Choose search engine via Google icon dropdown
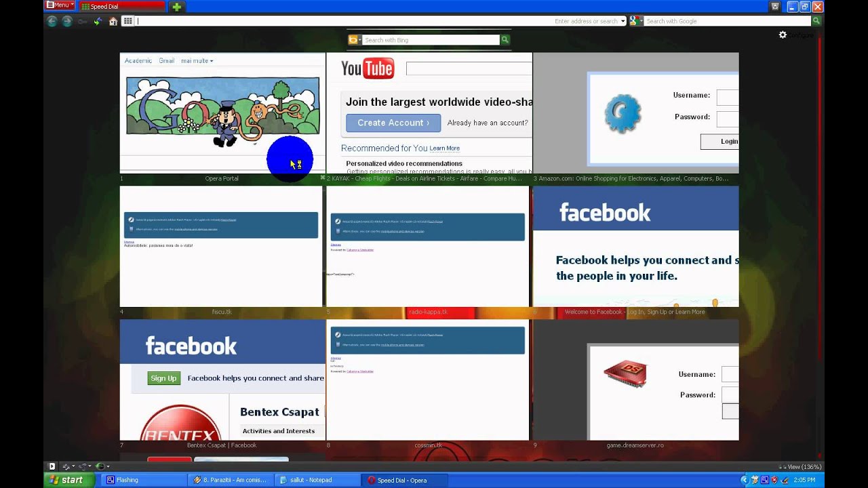Viewport: 868px width, 488px height. tap(636, 21)
